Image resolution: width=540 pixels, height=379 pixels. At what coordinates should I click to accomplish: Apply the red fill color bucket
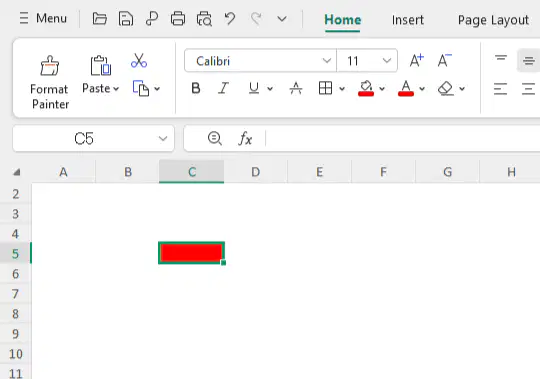coord(366,88)
